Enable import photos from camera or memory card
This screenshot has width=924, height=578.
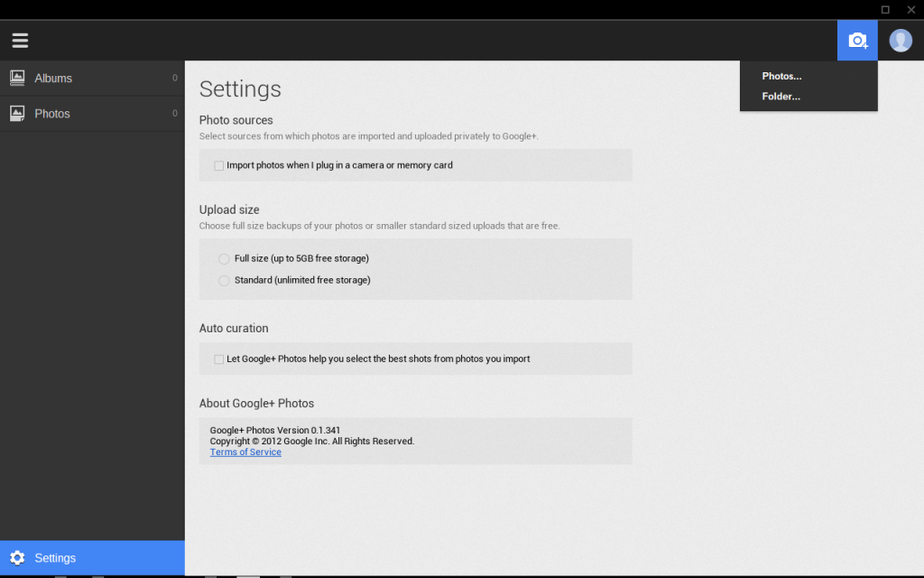(x=219, y=166)
